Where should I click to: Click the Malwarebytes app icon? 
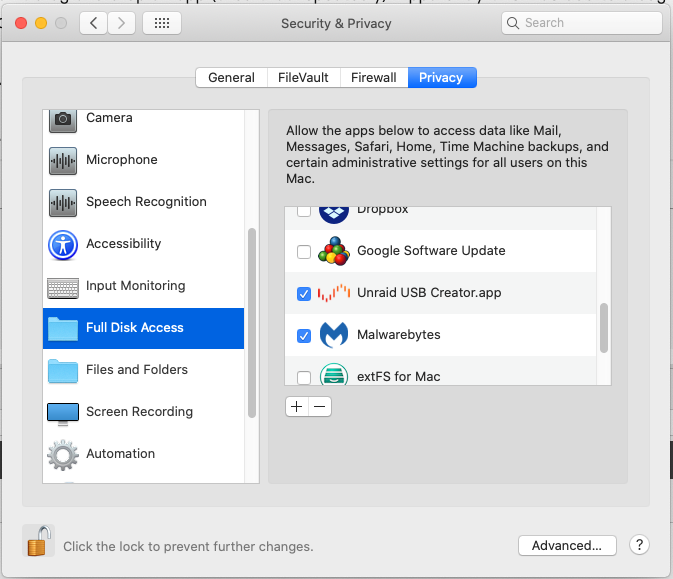333,335
